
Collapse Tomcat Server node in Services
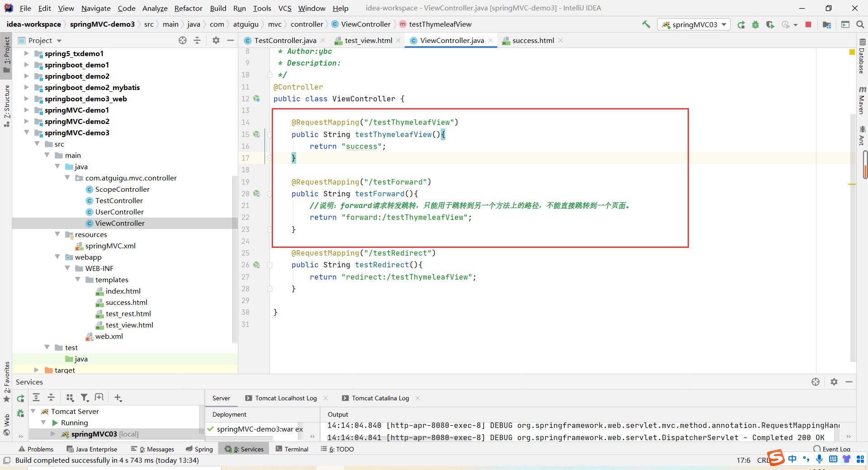pyautogui.click(x=33, y=411)
